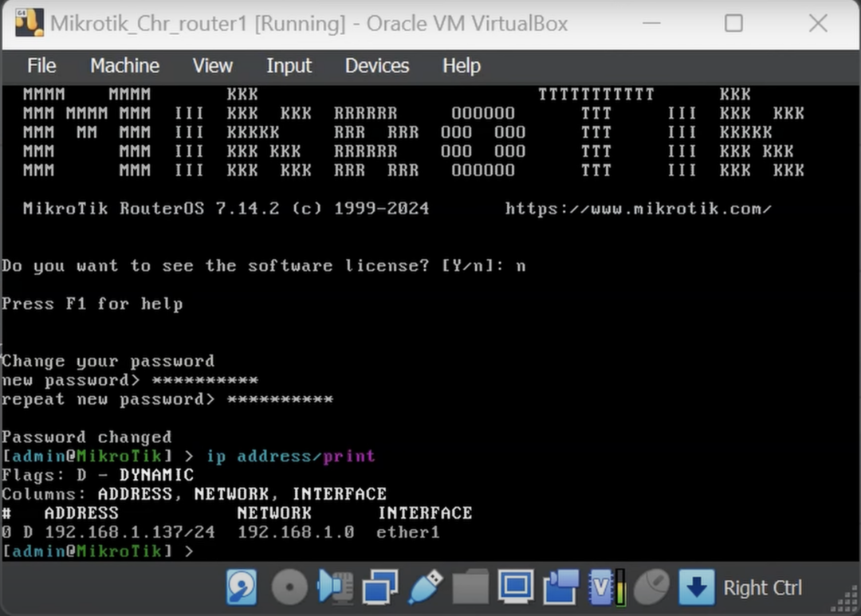Toggle the mouse integration status icon
861x616 pixels.
652,587
